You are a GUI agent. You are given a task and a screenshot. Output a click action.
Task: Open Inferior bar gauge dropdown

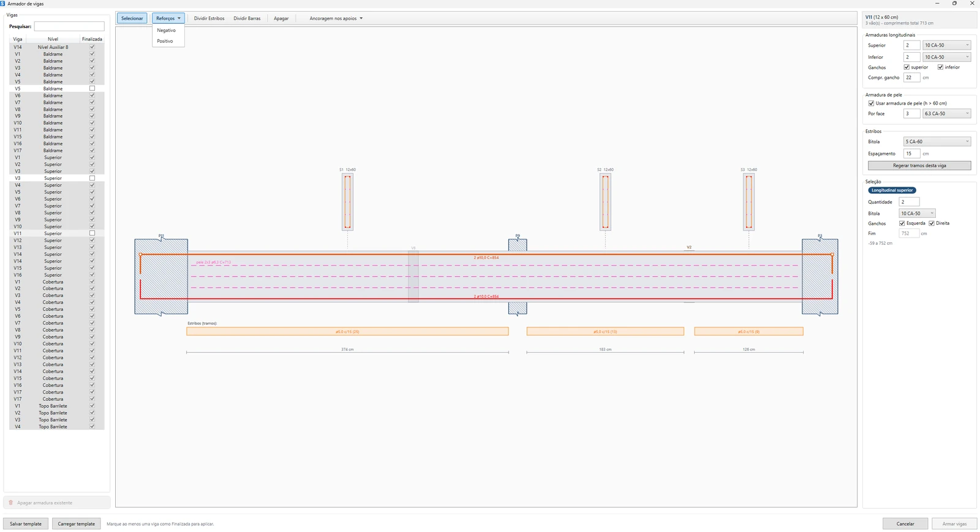947,57
